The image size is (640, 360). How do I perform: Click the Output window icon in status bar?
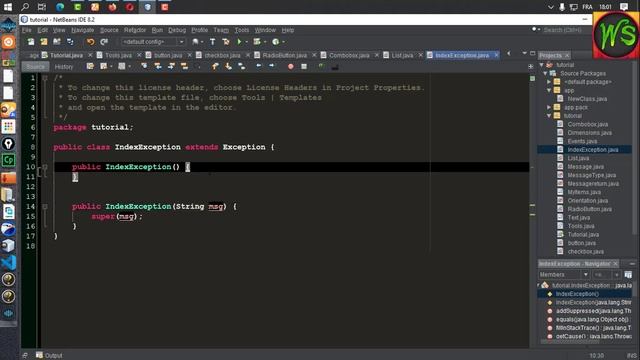click(39, 355)
